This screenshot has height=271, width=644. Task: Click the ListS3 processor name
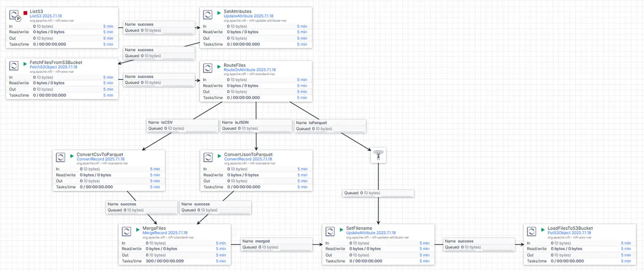36,12
